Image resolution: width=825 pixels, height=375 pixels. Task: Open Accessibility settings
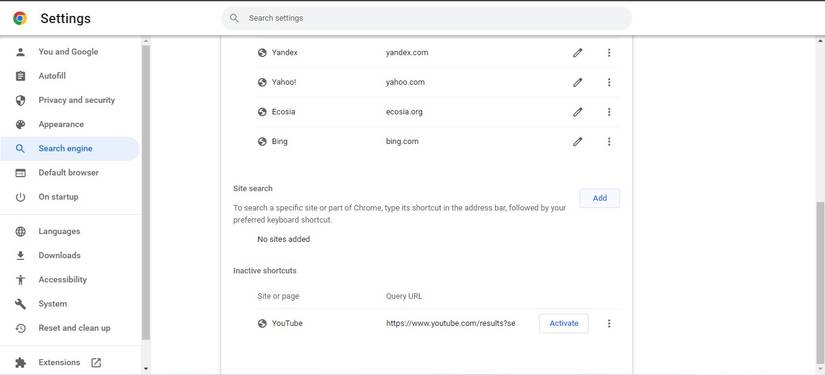(x=70, y=280)
